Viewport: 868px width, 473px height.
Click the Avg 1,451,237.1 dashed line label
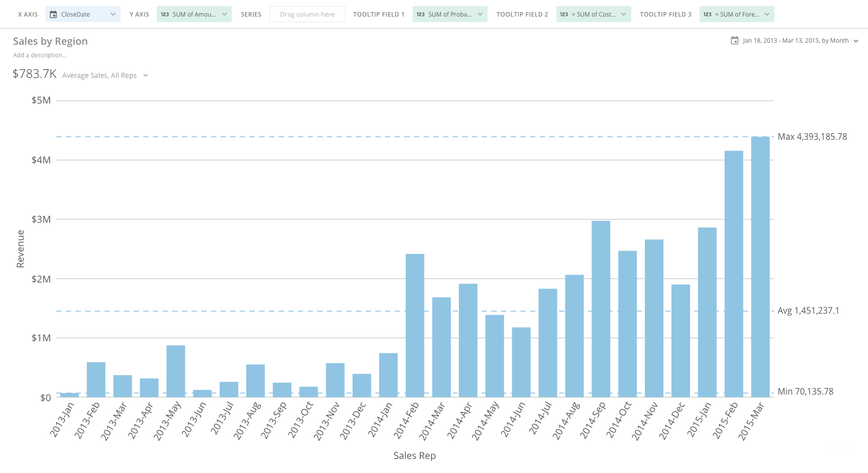point(807,311)
